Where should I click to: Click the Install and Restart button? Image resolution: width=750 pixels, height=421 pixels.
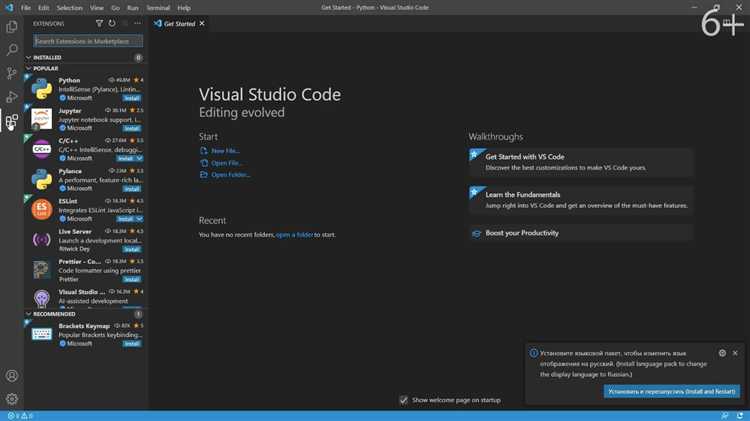point(670,391)
